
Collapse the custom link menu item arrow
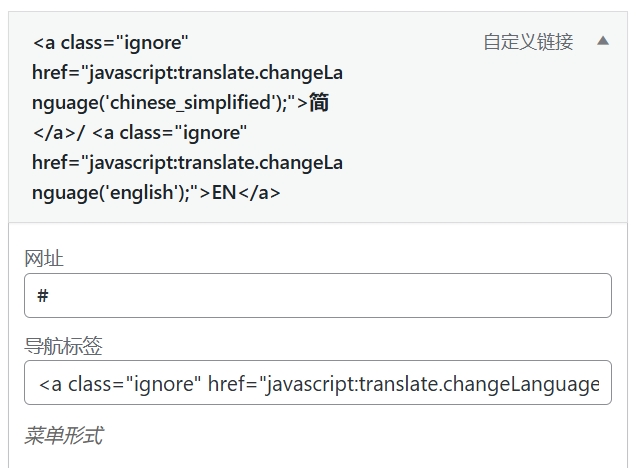click(603, 41)
